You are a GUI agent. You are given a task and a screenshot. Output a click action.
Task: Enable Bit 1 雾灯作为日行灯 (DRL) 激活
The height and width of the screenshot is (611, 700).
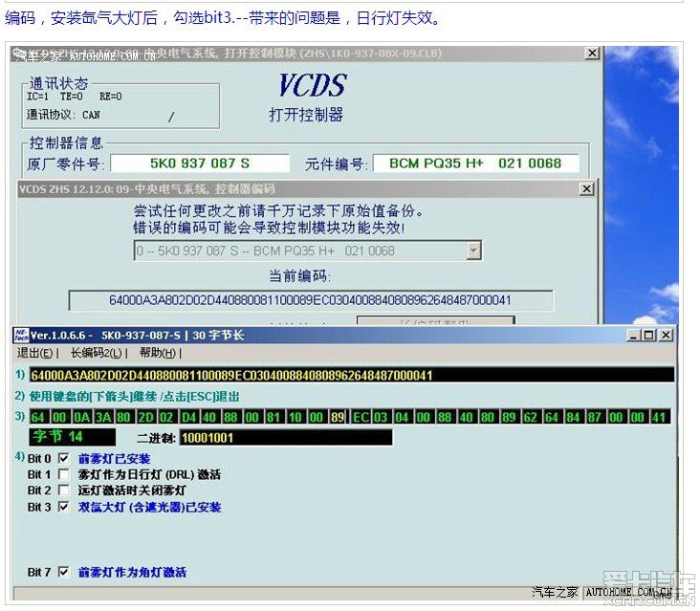(x=64, y=474)
